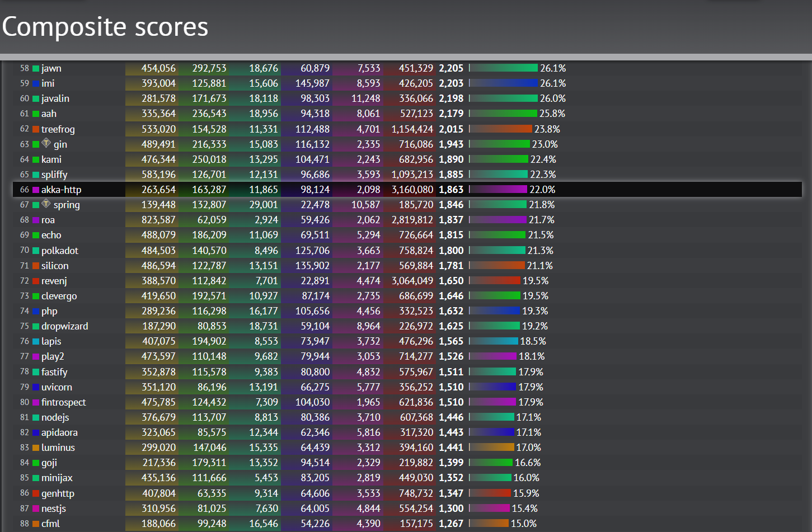This screenshot has width=812, height=532.
Task: Click the percentage 21.5% in echo row
Action: (x=541, y=235)
